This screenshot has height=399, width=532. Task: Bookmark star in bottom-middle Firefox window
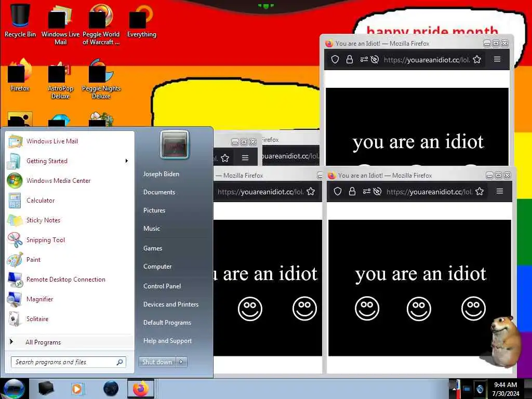pyautogui.click(x=311, y=192)
